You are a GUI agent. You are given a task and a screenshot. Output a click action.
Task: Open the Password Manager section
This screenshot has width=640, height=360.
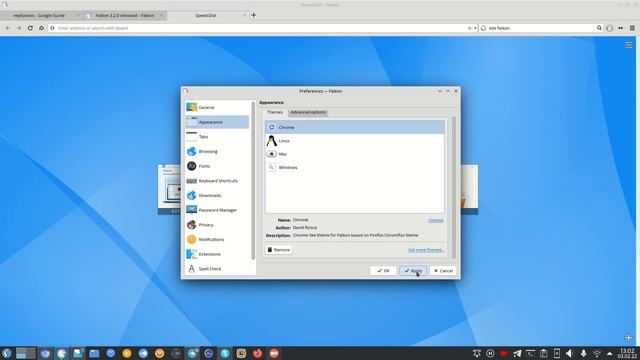[217, 210]
